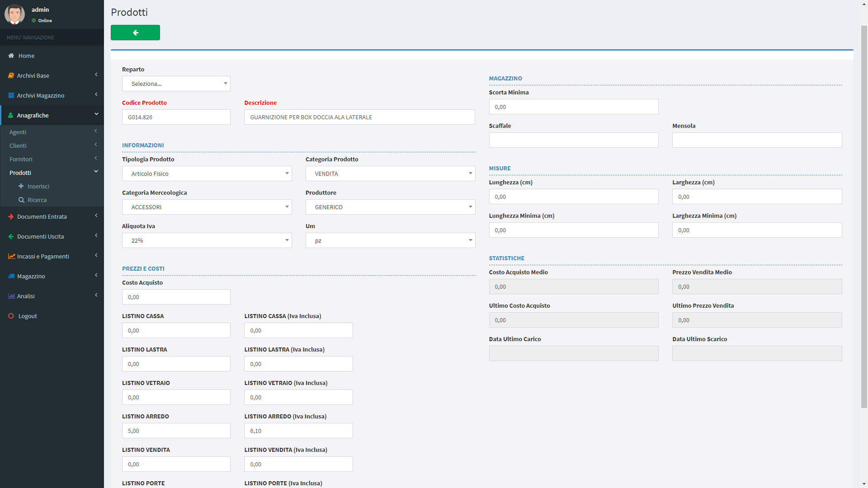Click the Descrizione field
The width and height of the screenshot is (868, 488).
point(359,117)
